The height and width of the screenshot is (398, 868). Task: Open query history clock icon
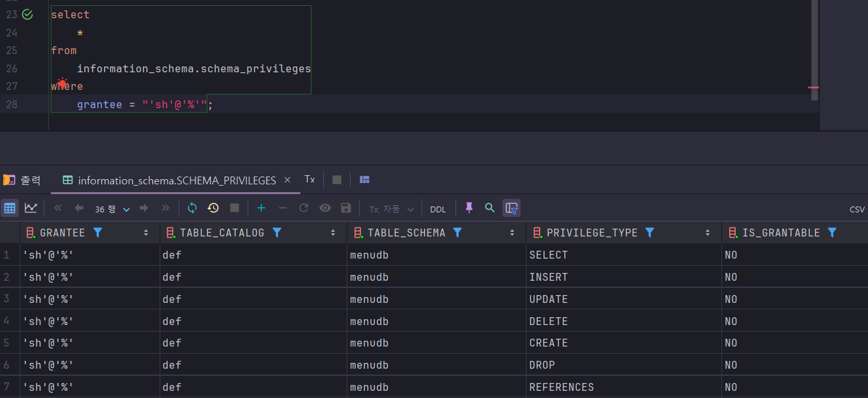[213, 208]
